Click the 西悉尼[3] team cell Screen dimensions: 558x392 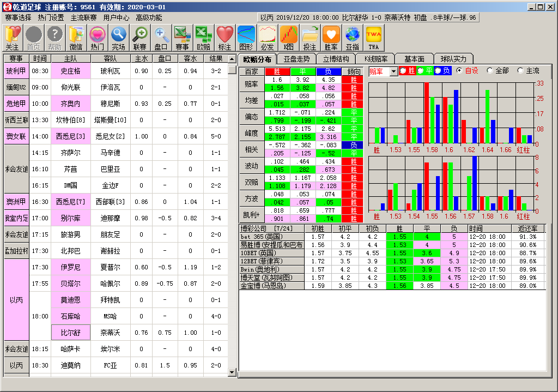71,136
